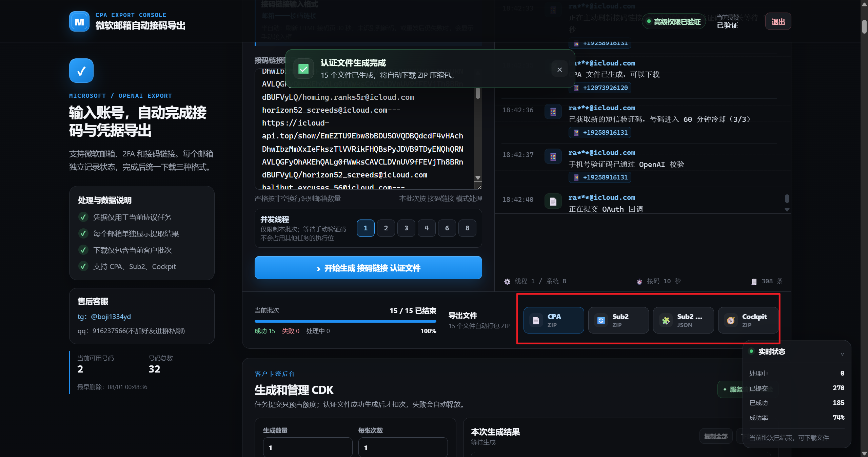This screenshot has height=457, width=868.
Task: Click the down arrow of the log list scrollbar
Action: click(787, 210)
